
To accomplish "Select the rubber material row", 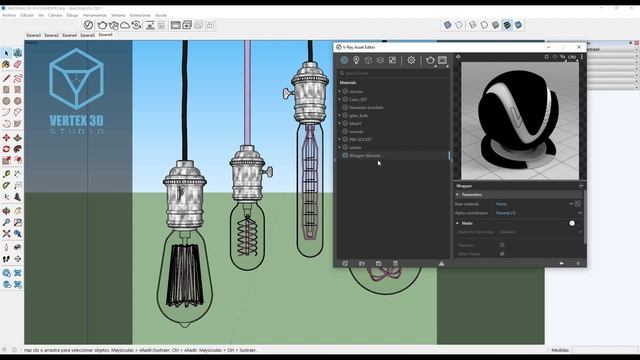I will pos(393,147).
